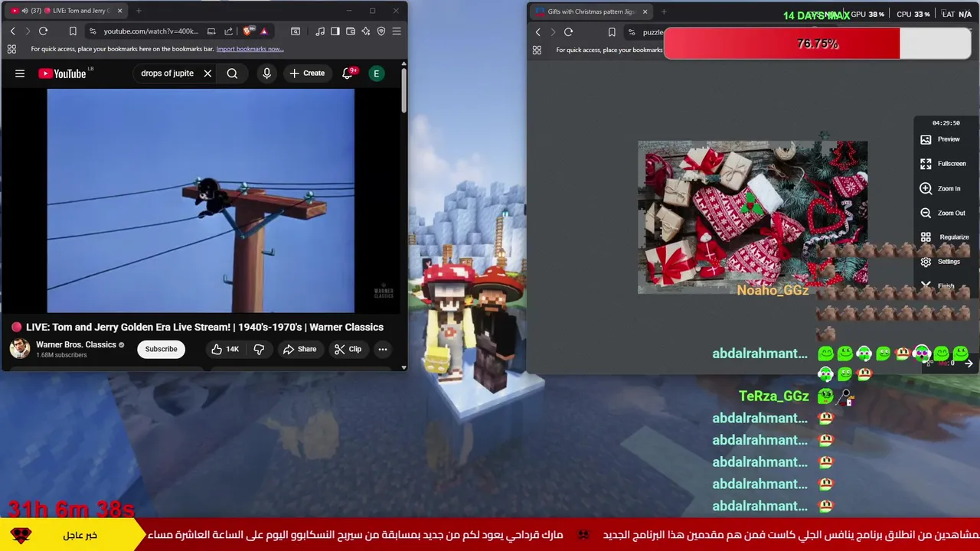Open a new tab in puzzle window
The image size is (980, 551).
[x=664, y=11]
